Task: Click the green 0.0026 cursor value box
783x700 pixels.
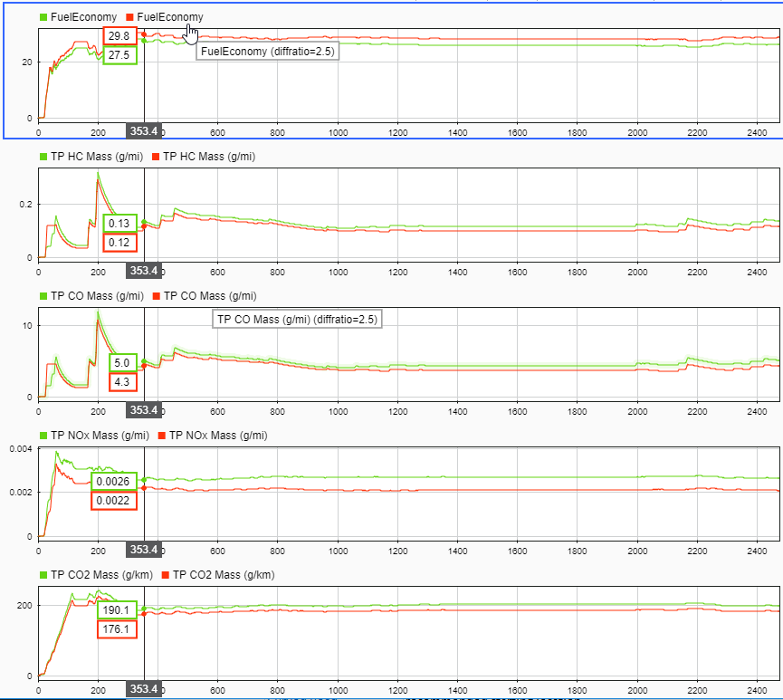Action: 114,482
